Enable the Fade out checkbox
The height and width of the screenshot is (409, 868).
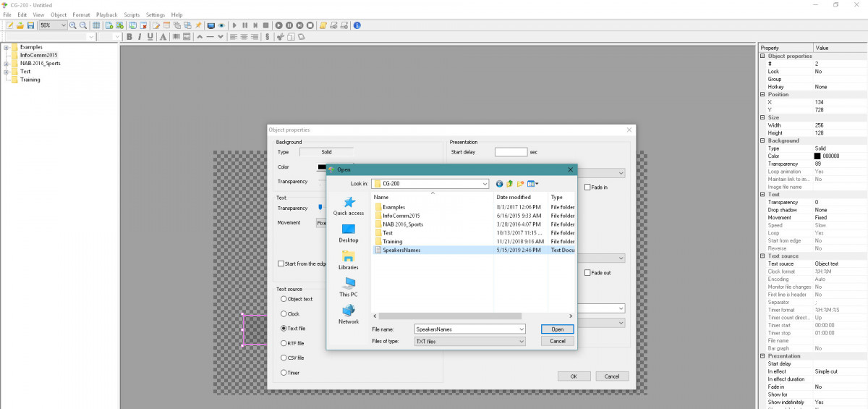pos(587,273)
